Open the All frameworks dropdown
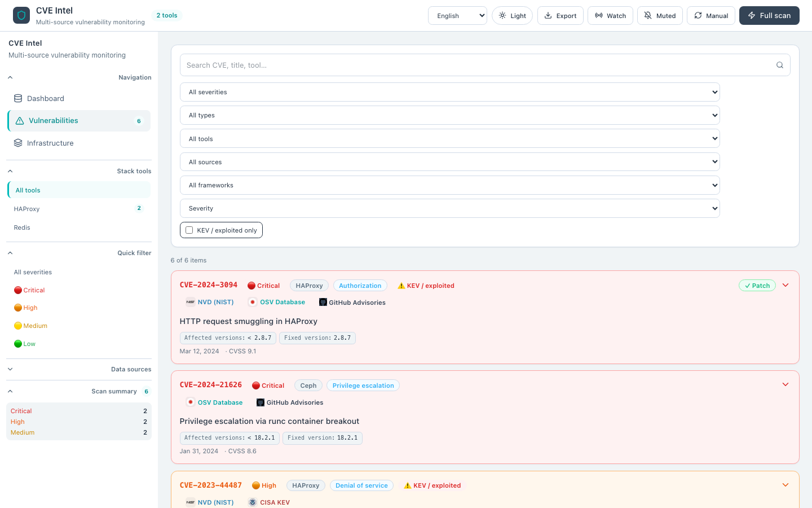 (x=450, y=185)
